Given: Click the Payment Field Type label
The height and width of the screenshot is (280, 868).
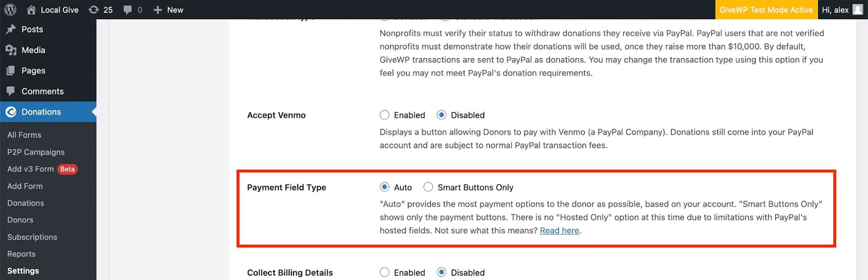Looking at the screenshot, I should click(x=286, y=187).
